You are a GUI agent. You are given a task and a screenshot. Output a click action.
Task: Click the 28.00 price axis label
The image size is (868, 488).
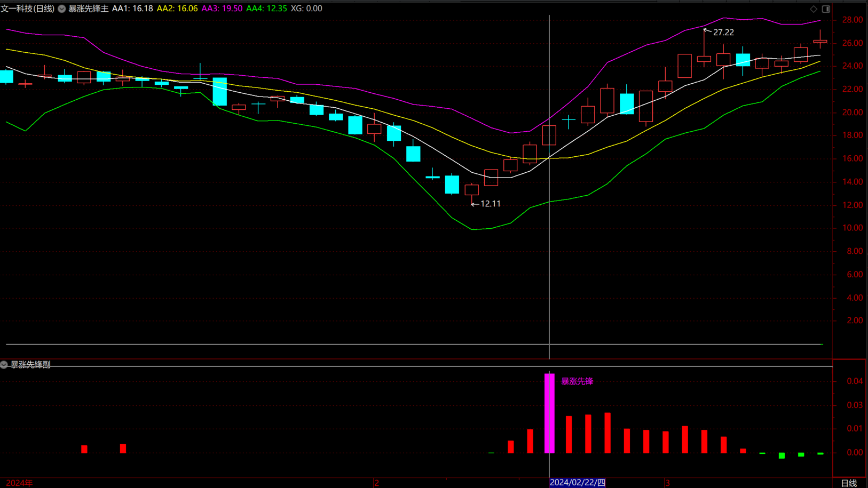tap(852, 20)
